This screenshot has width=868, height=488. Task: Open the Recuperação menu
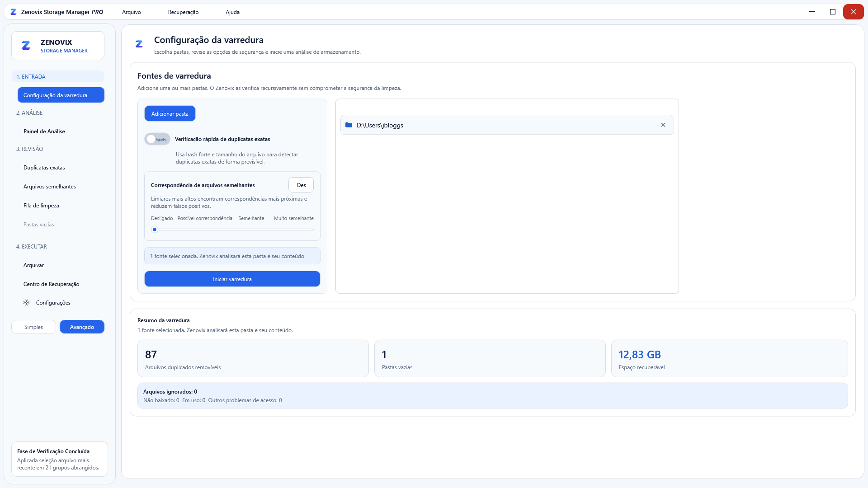click(x=183, y=12)
